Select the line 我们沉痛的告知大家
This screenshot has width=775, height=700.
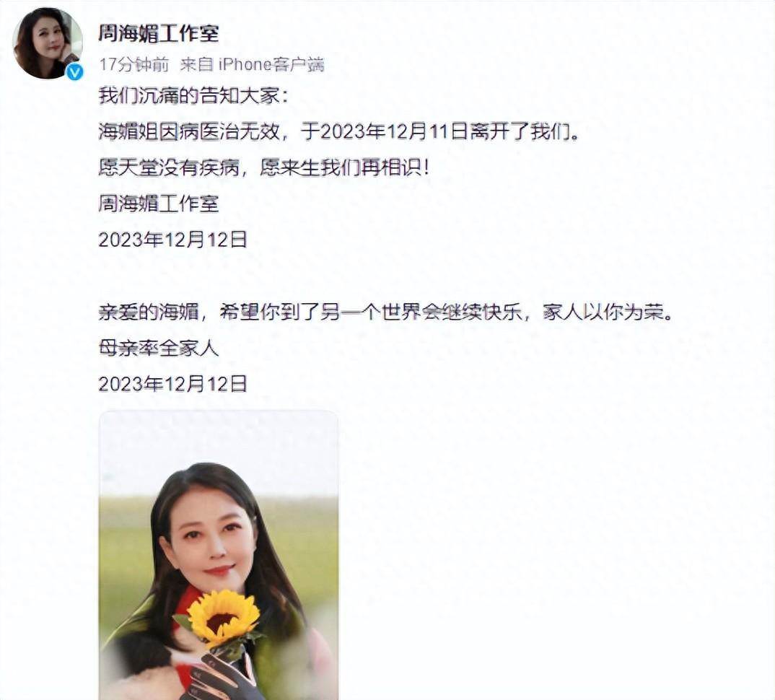pyautogui.click(x=193, y=95)
